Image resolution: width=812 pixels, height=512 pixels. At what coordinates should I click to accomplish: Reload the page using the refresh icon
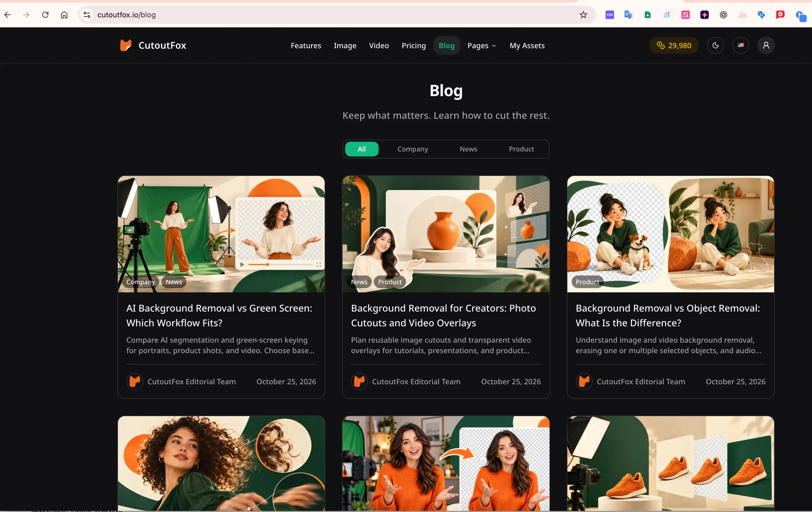point(45,14)
